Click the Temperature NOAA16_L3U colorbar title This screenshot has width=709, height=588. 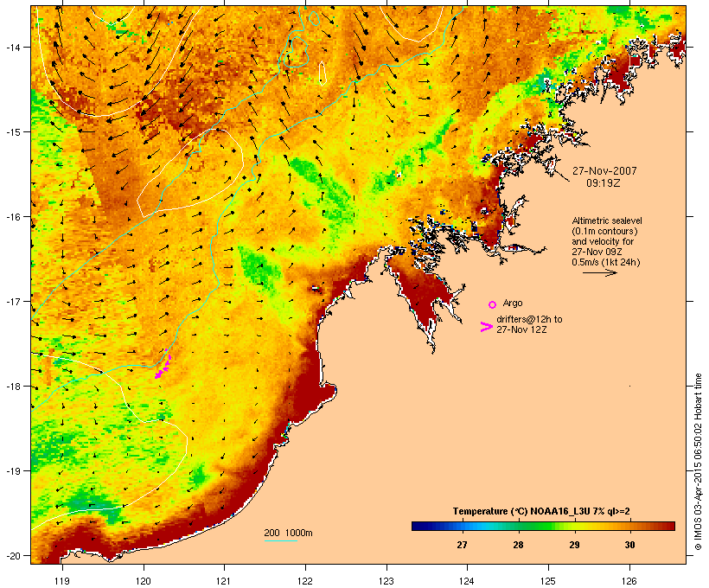click(x=541, y=511)
